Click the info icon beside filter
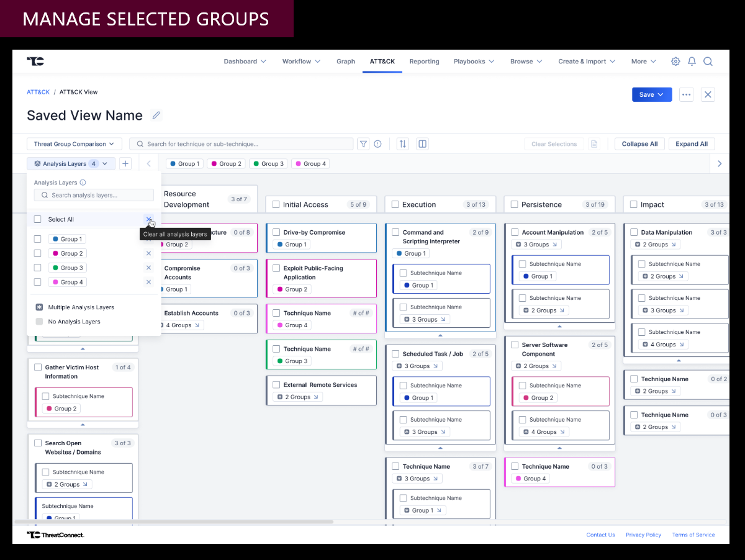Viewport: 745px width, 560px height. tap(377, 144)
